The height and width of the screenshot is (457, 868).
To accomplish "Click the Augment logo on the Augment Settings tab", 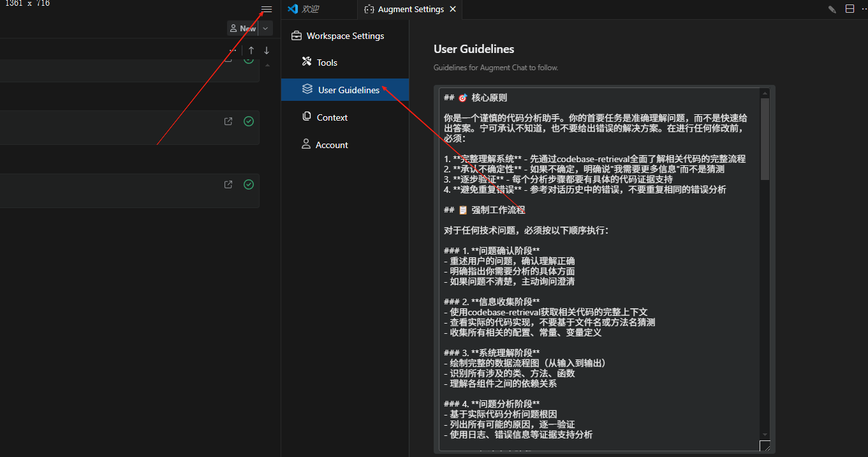I will (369, 9).
